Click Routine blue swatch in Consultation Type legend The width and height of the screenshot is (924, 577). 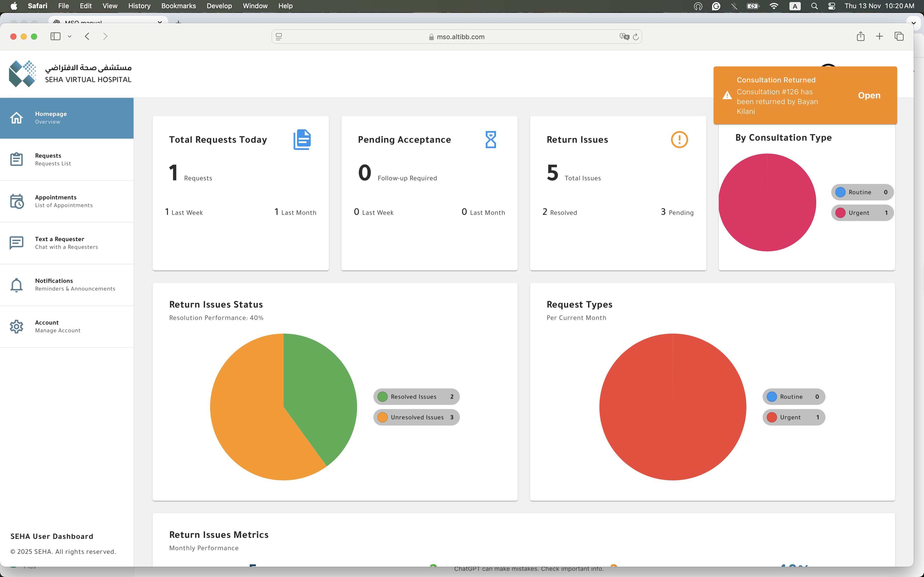(x=840, y=192)
